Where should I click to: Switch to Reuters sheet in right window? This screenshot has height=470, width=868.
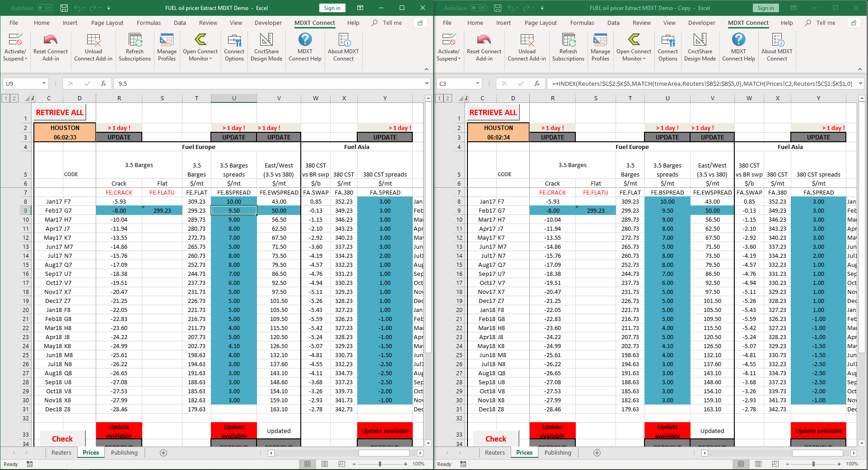(495, 452)
